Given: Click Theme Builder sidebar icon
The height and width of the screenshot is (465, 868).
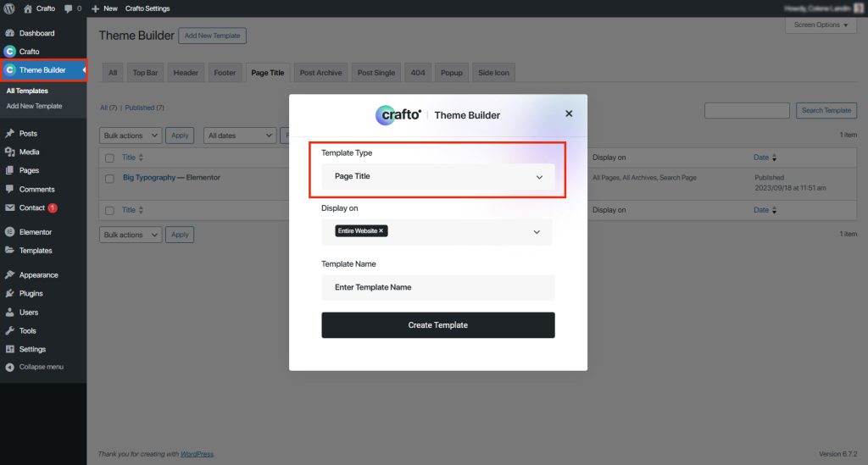Looking at the screenshot, I should [9, 69].
